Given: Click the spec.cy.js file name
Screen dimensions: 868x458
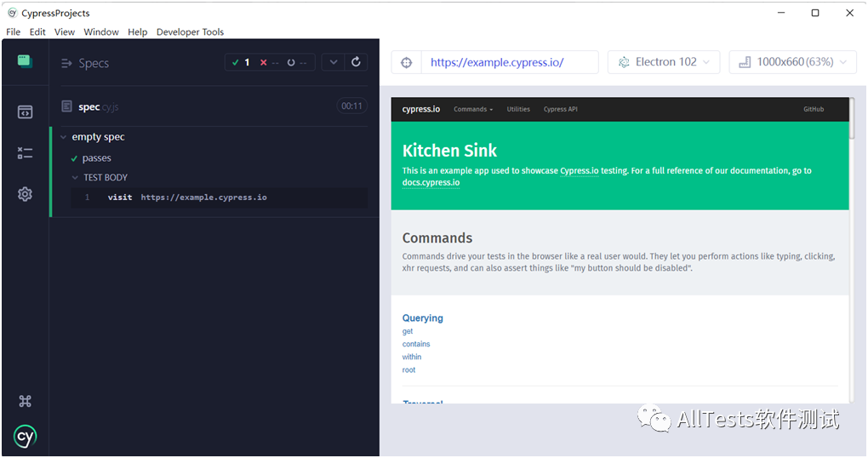Looking at the screenshot, I should tap(99, 107).
